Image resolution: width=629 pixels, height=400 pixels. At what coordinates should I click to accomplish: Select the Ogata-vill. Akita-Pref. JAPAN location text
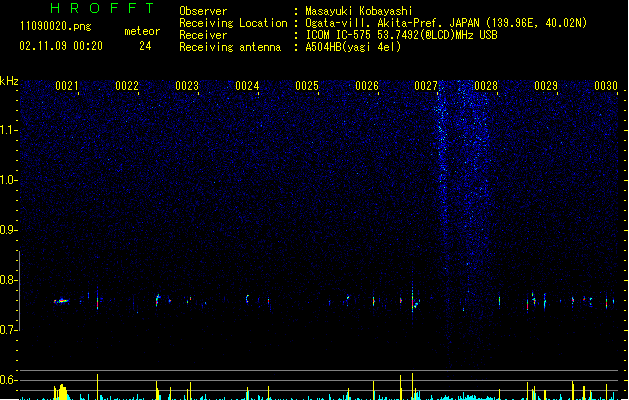[446, 23]
